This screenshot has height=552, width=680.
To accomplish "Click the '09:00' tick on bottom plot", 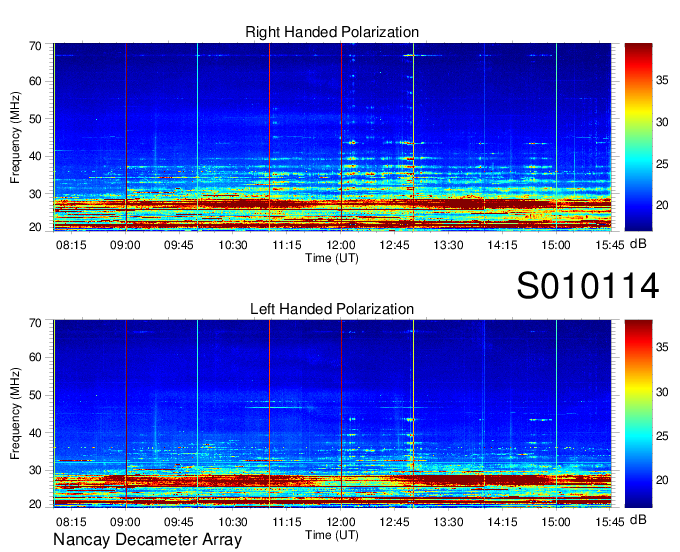I will point(125,522).
